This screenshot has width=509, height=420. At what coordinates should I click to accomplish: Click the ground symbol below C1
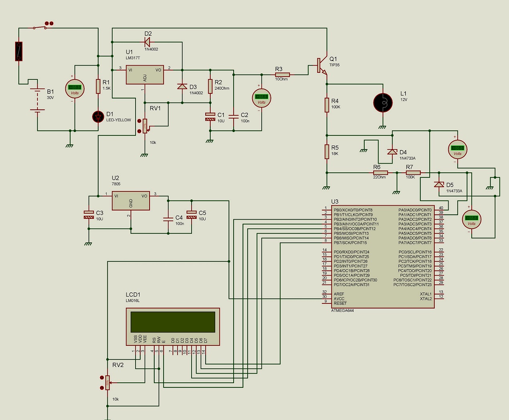[x=210, y=141]
